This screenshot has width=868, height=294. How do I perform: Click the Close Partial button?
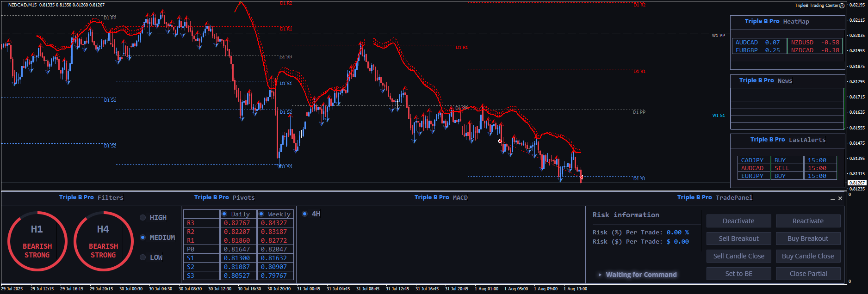point(808,274)
